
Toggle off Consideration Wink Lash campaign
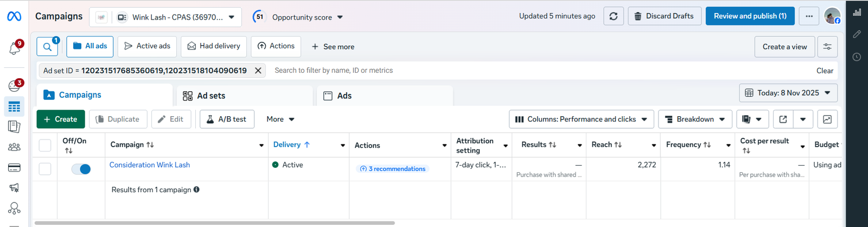point(81,169)
